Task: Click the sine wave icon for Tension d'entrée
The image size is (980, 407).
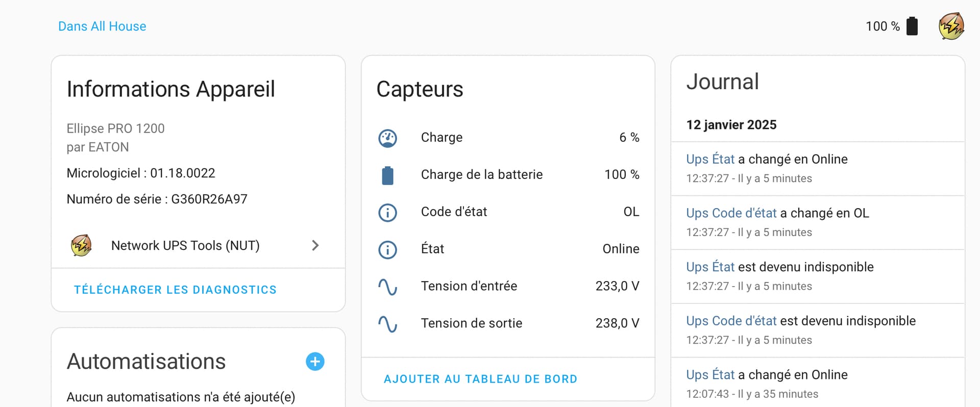Action: point(387,287)
